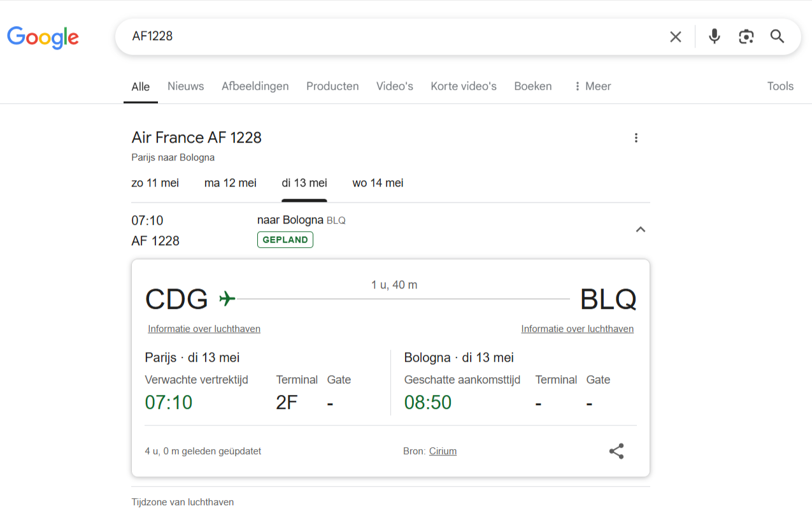Clear the search box with the X icon

(676, 37)
